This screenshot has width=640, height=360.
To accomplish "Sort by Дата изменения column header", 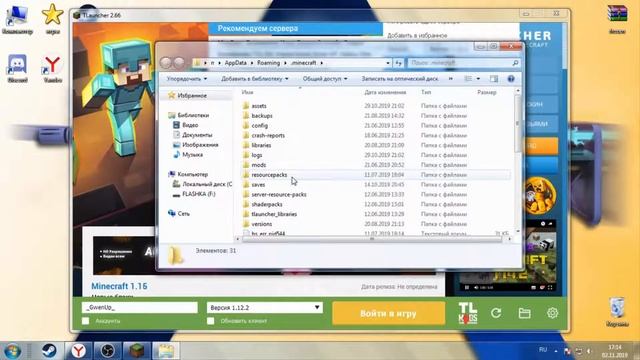I will point(385,93).
